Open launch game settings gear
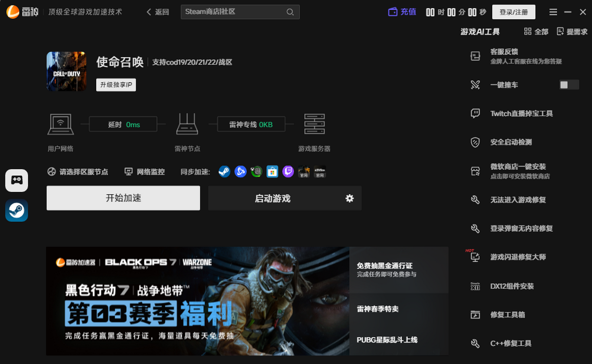 point(350,198)
